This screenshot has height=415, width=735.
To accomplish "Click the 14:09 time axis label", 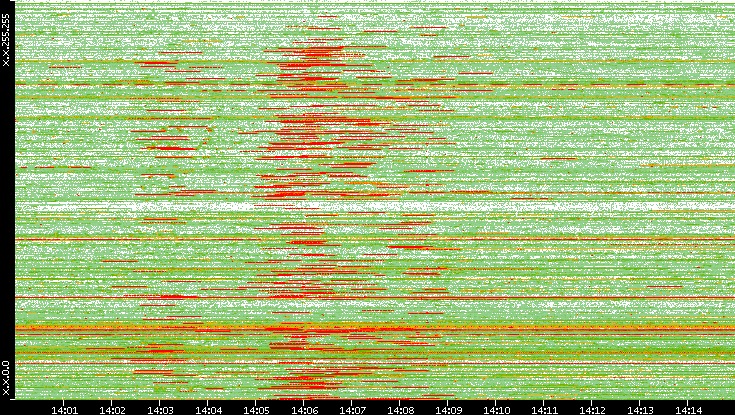I will [448, 410].
